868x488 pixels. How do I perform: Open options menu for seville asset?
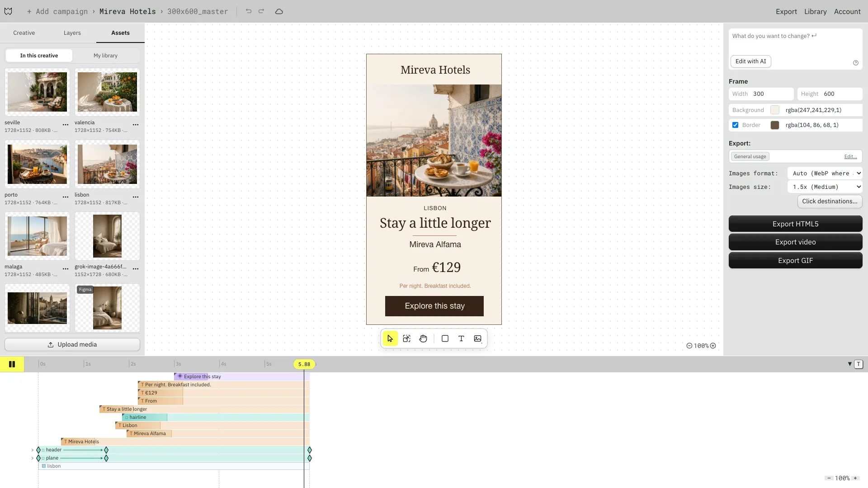(x=66, y=125)
